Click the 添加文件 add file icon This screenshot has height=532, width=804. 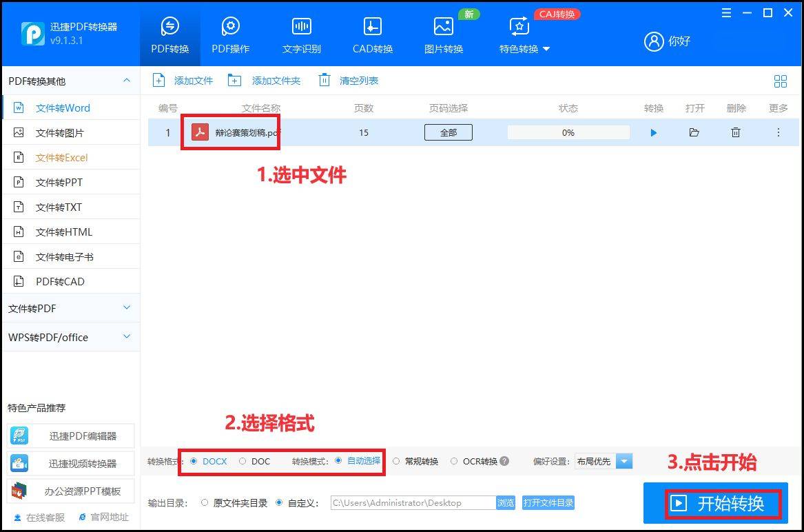click(x=159, y=80)
